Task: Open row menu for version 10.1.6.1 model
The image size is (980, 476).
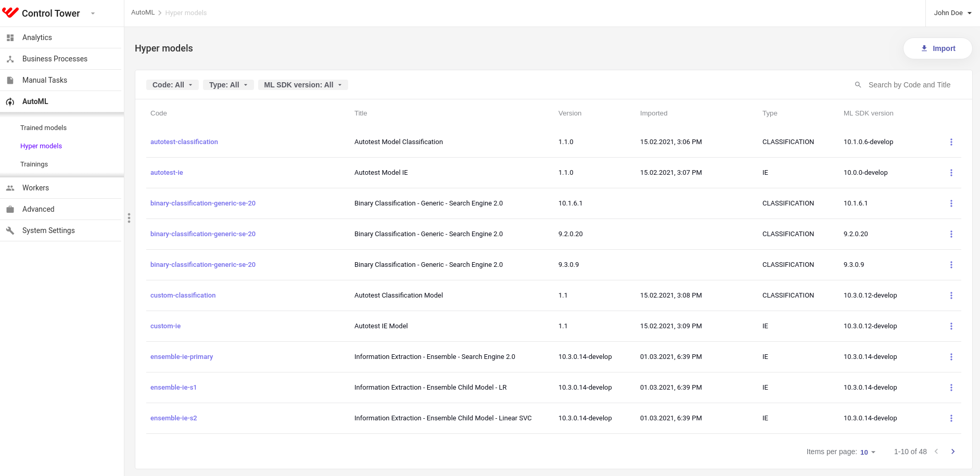Action: pyautogui.click(x=951, y=203)
